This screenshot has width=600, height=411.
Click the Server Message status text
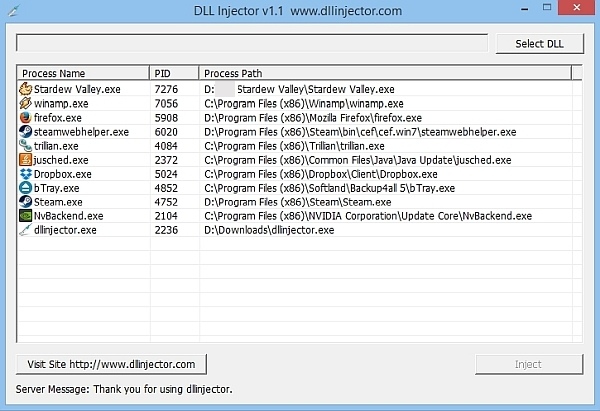[x=124, y=389]
